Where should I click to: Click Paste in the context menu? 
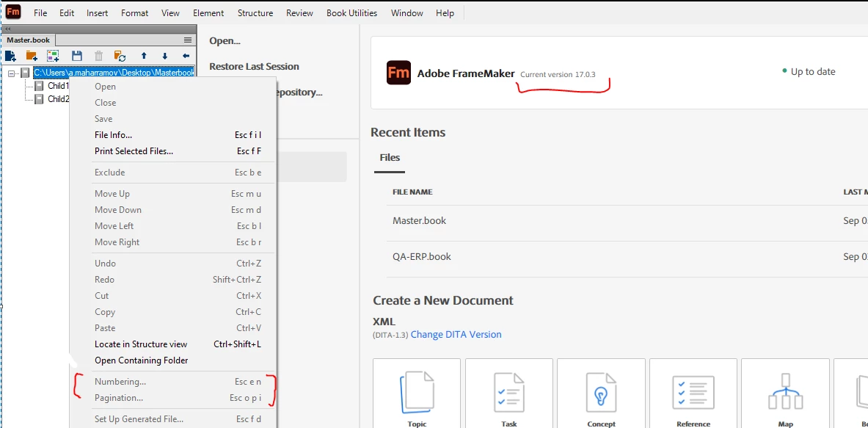tap(172, 327)
